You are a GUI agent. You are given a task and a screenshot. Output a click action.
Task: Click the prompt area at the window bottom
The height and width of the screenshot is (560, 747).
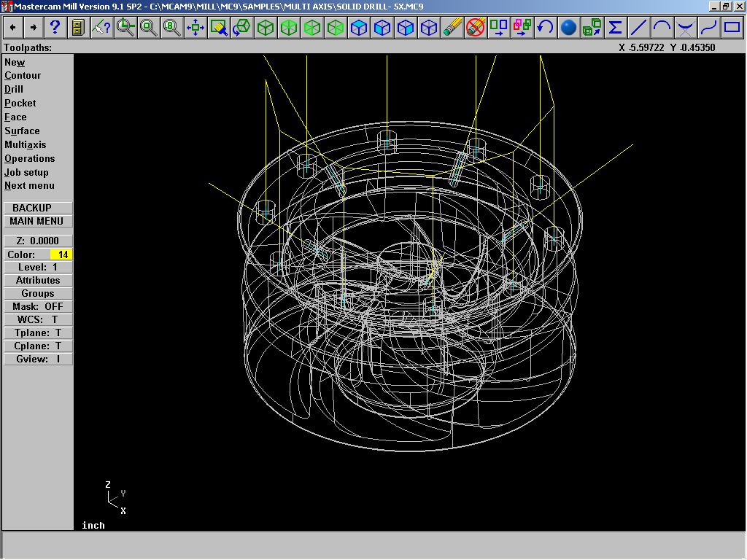373,545
